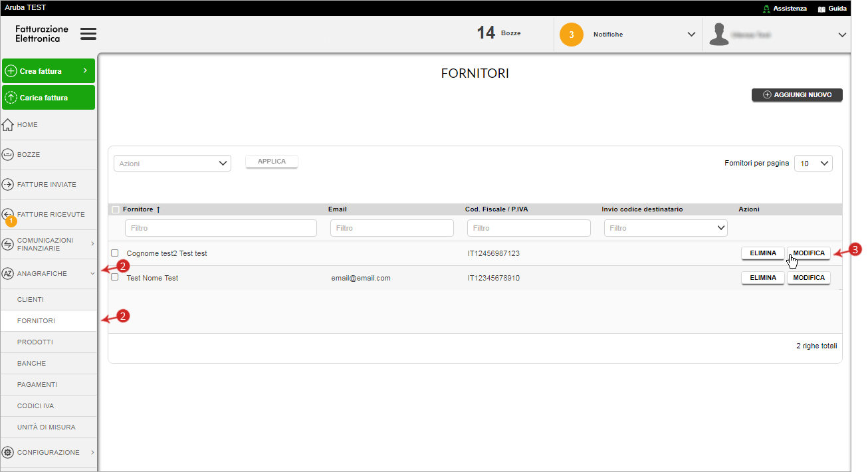868x472 pixels.
Task: Click the Fatturazione Elettronica logo
Action: pos(42,34)
